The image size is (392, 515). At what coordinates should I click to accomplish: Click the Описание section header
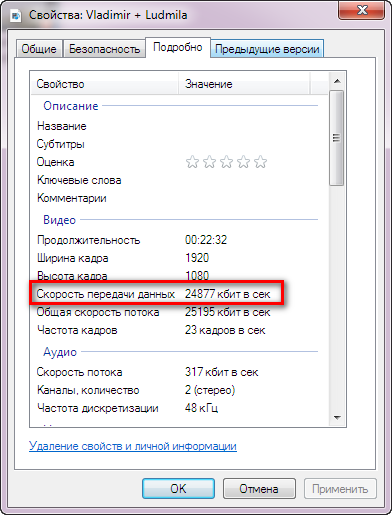coord(71,106)
